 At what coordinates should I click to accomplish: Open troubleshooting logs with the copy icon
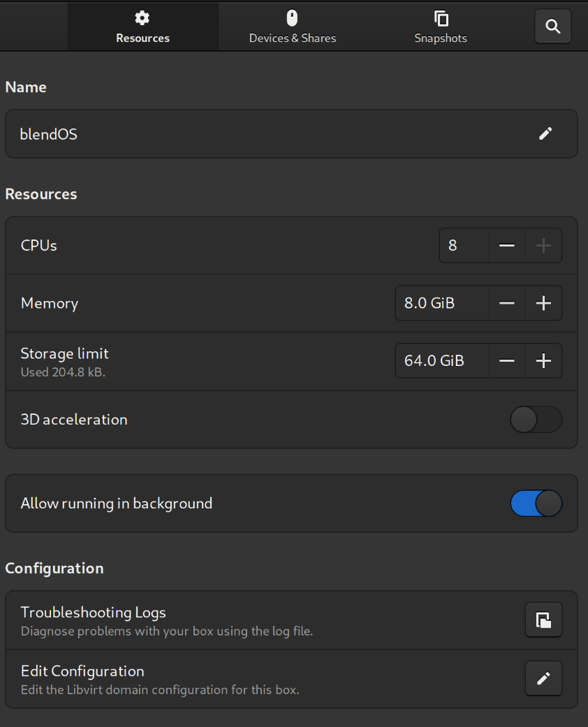(x=543, y=619)
